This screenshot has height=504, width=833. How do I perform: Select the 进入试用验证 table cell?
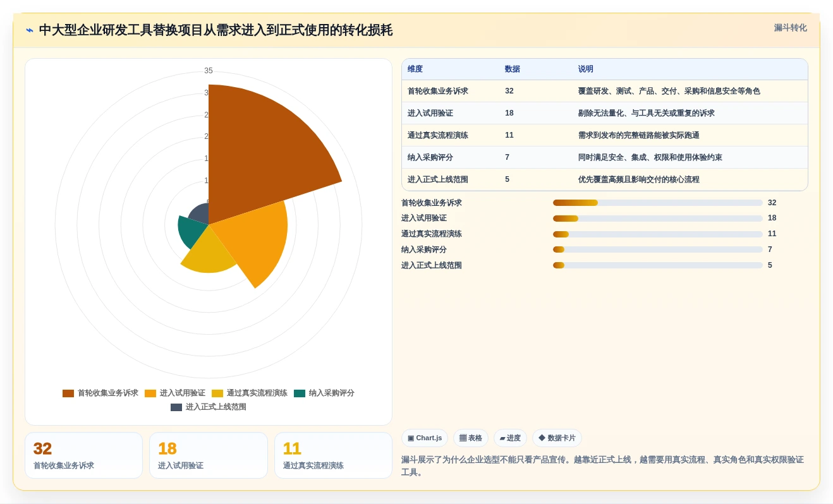430,113
